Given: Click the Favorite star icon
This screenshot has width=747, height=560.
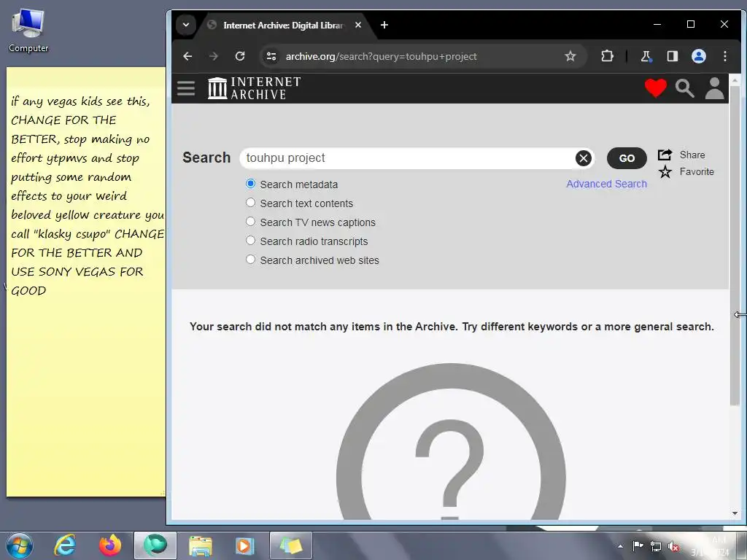Looking at the screenshot, I should 665,171.
